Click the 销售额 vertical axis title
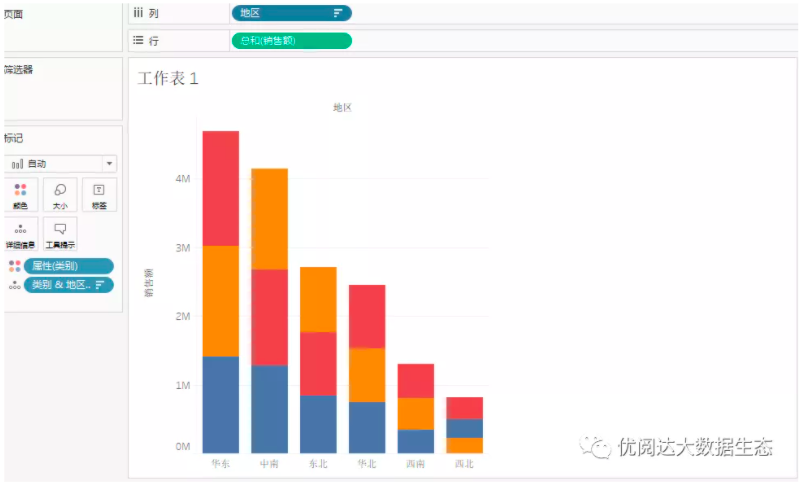 [149, 283]
